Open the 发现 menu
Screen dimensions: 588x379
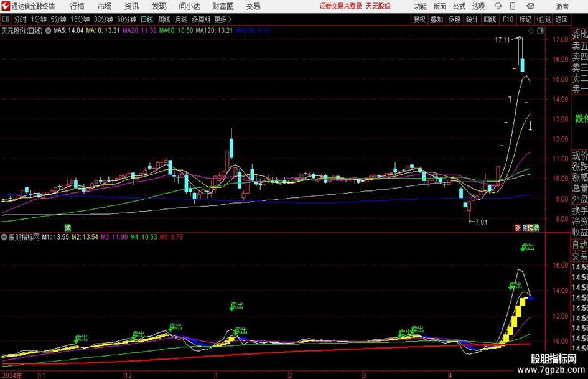[159, 6]
